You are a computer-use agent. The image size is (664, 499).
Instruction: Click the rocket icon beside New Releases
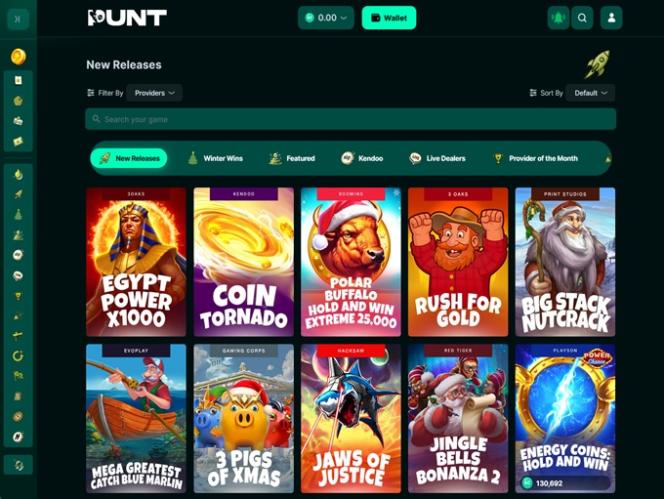coord(598,64)
